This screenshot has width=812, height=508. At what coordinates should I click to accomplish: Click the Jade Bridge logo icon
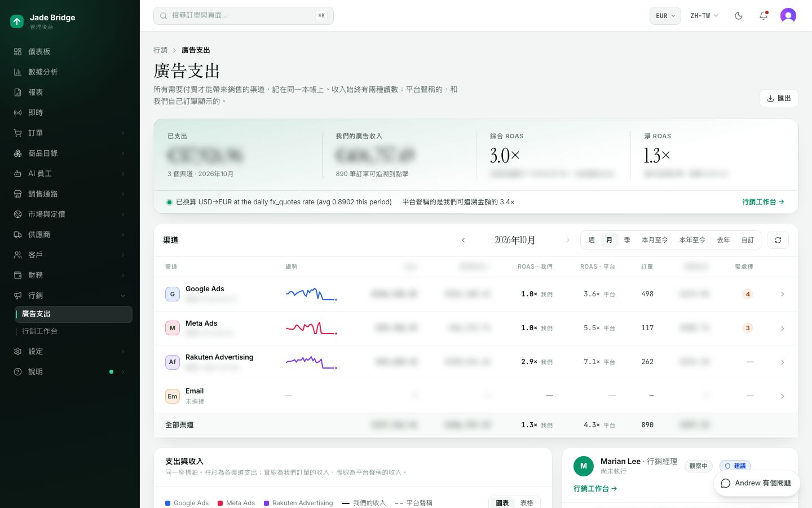[17, 21]
